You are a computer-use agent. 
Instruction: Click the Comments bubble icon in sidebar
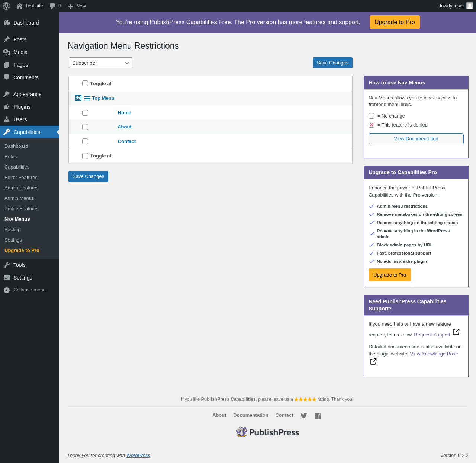[7, 77]
